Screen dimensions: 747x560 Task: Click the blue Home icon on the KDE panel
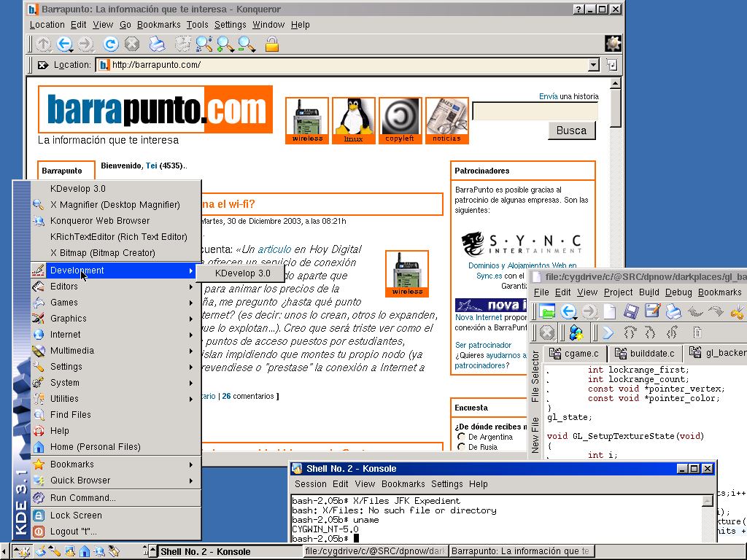(x=85, y=551)
